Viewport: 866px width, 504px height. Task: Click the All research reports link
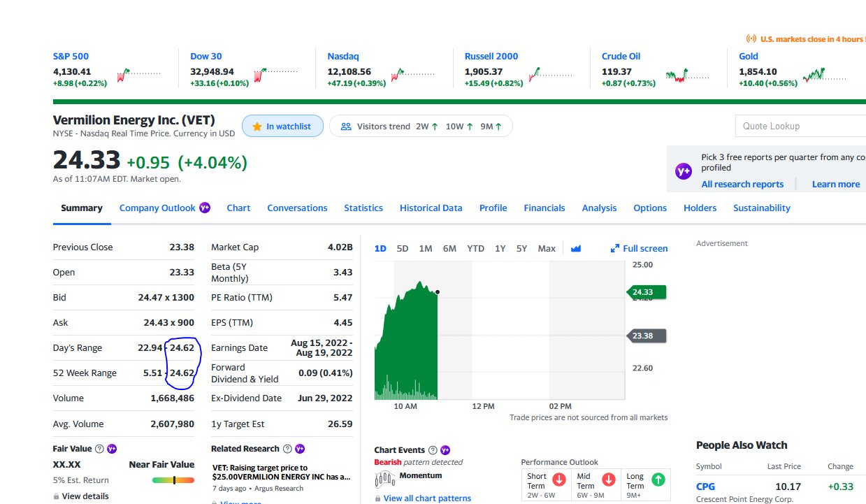[x=742, y=184]
